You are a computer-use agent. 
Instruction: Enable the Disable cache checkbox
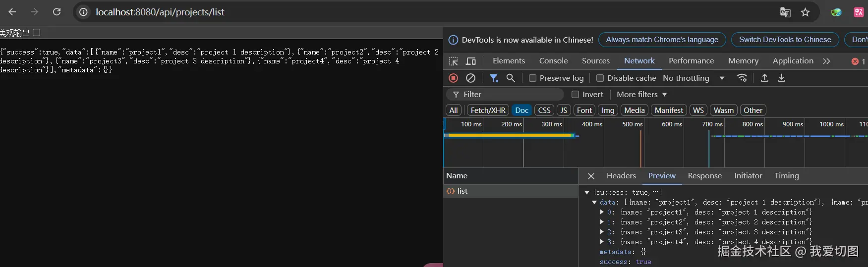pos(600,78)
